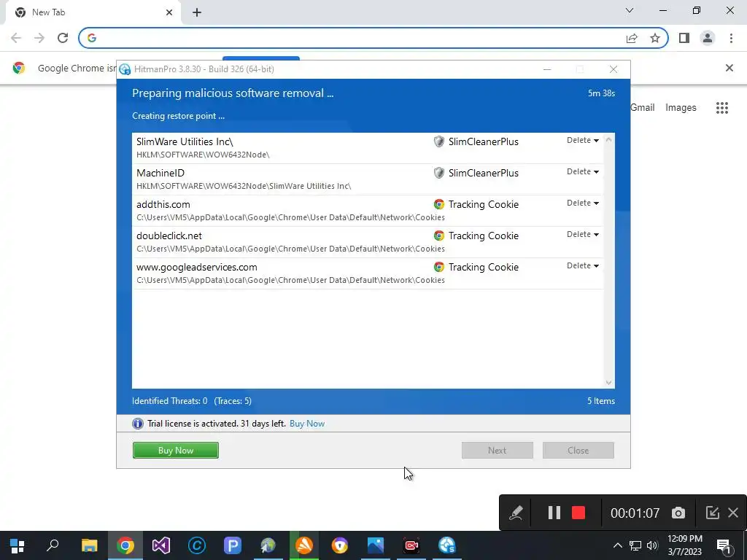Image resolution: width=747 pixels, height=560 pixels.
Task: Select the MachineID entry
Action: click(368, 179)
